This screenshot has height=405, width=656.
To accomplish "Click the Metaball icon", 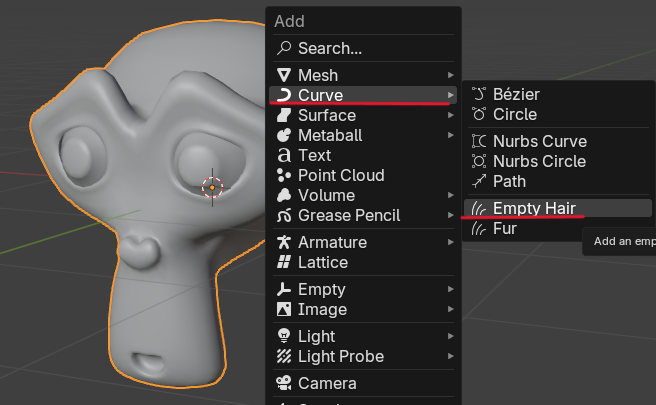I will coord(284,135).
